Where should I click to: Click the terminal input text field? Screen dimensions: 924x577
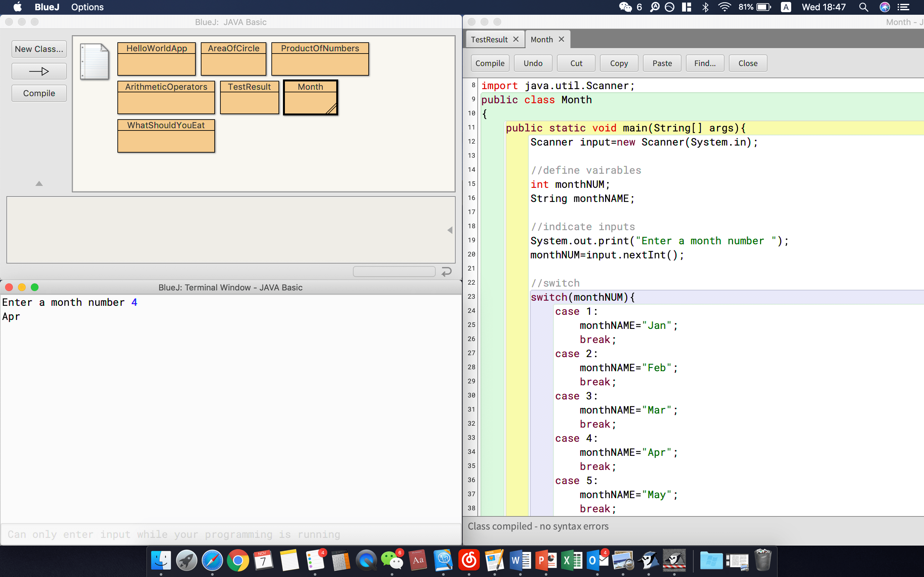pyautogui.click(x=231, y=534)
